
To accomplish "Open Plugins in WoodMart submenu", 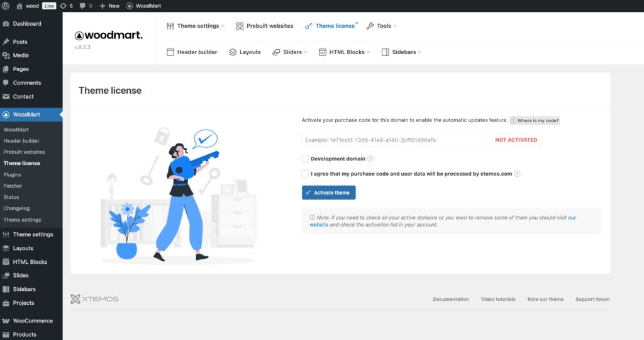I will pyautogui.click(x=13, y=175).
